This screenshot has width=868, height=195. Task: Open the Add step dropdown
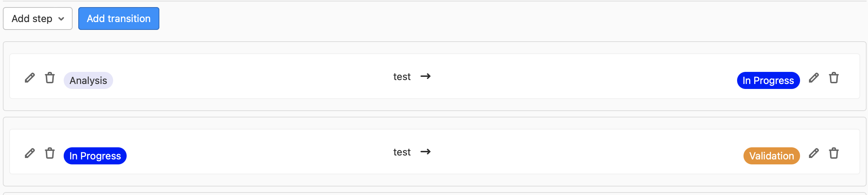pos(38,19)
